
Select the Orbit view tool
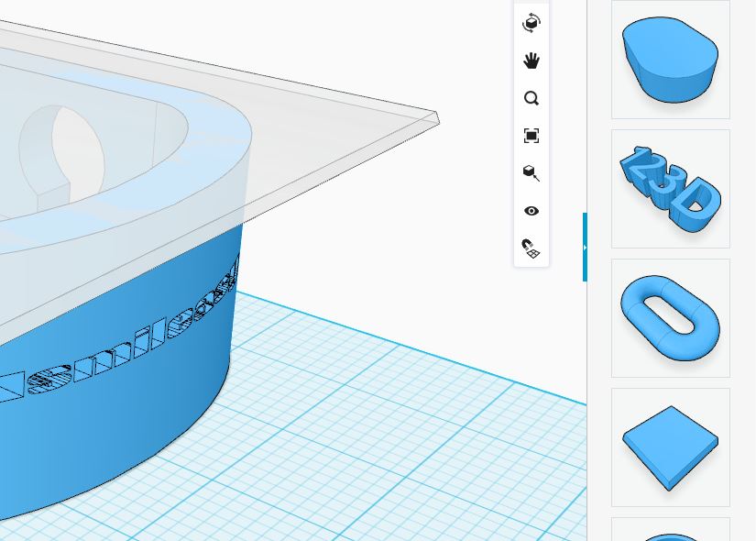click(531, 23)
